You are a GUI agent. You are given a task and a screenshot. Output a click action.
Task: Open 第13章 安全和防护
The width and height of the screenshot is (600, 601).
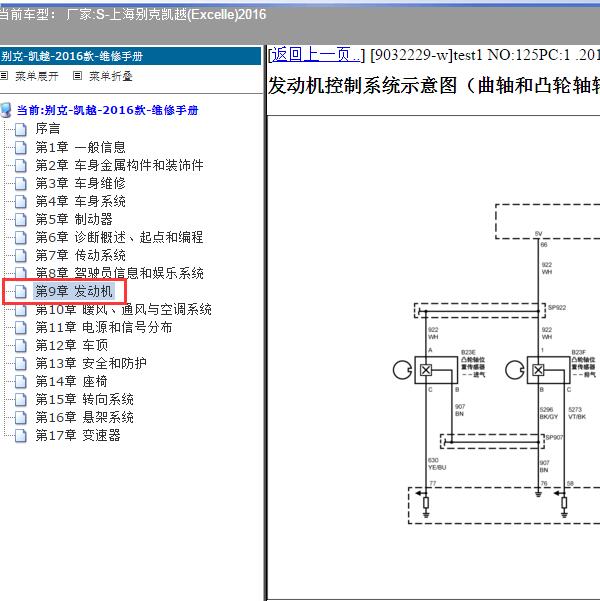[91, 364]
